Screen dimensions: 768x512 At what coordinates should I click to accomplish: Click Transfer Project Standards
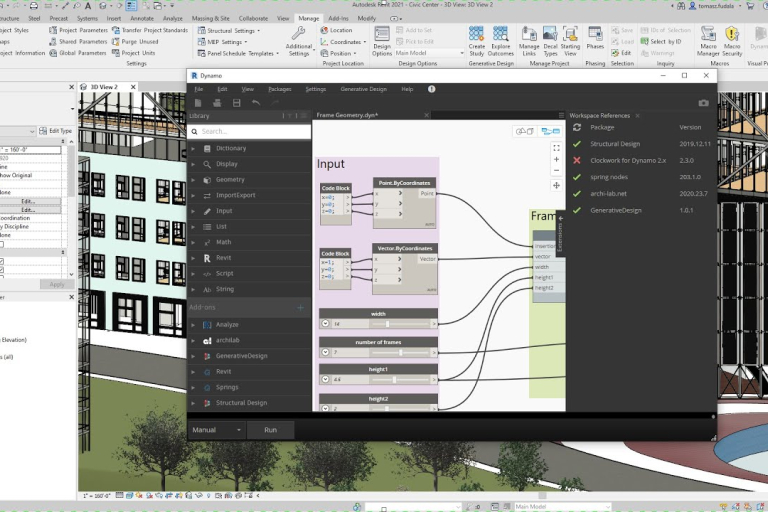tap(150, 30)
